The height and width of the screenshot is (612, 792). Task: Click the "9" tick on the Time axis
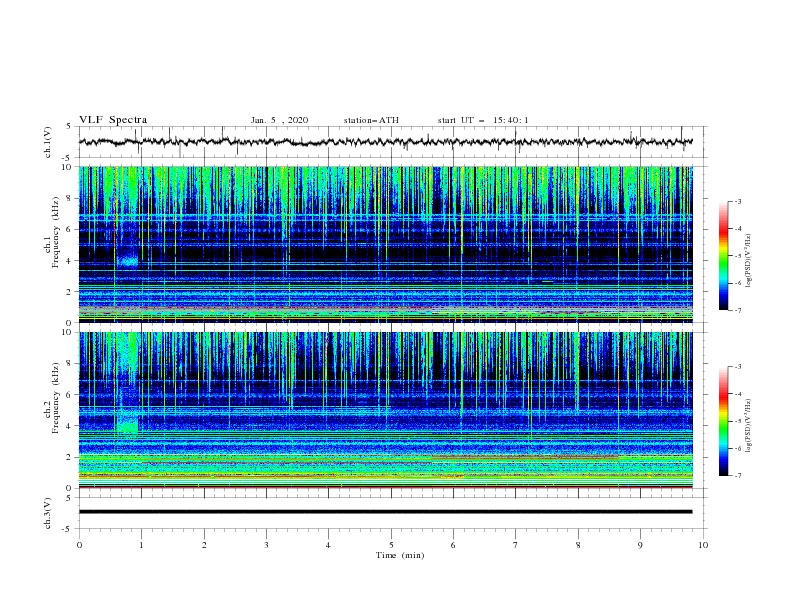(640, 545)
